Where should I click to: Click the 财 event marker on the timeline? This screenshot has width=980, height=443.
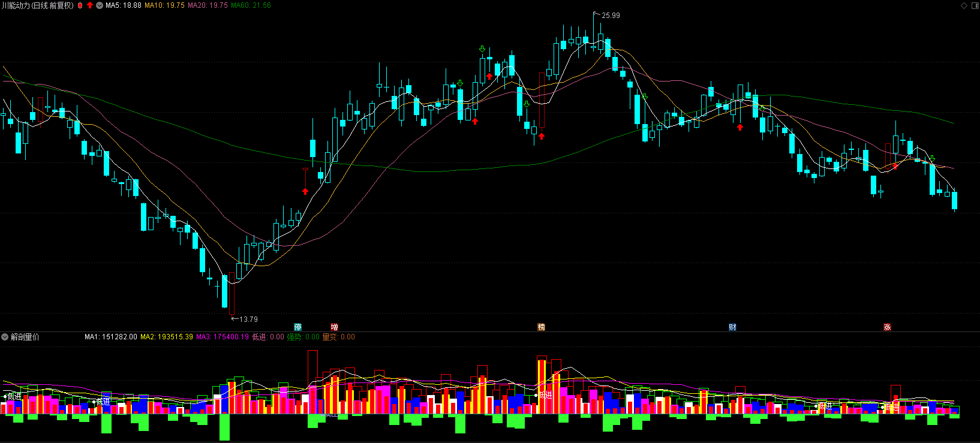tap(732, 327)
